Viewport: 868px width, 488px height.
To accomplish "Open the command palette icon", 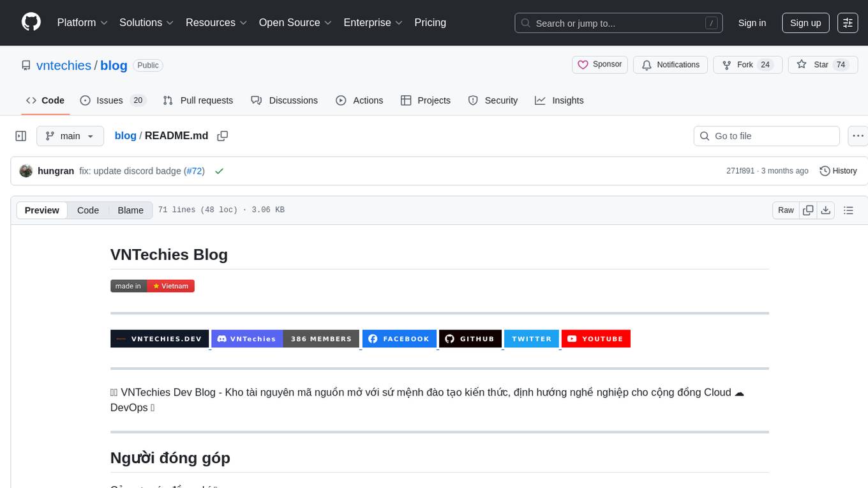I will pyautogui.click(x=848, y=22).
